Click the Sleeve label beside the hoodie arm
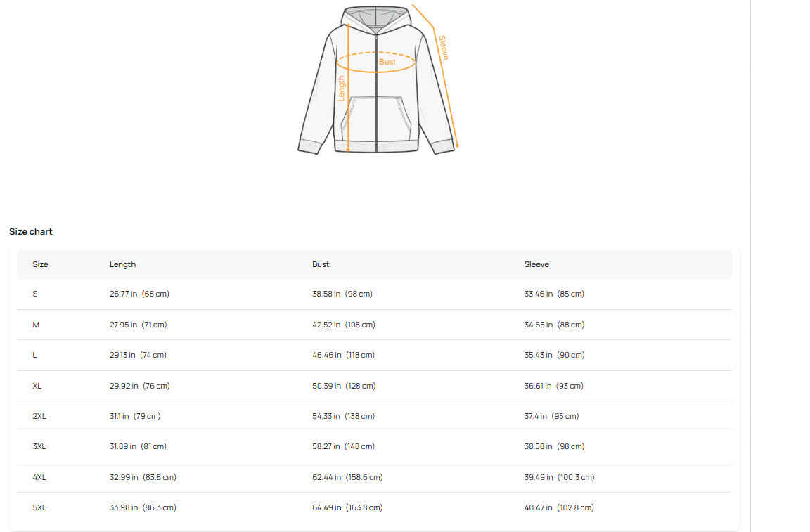This screenshot has width=810, height=532. 444,48
